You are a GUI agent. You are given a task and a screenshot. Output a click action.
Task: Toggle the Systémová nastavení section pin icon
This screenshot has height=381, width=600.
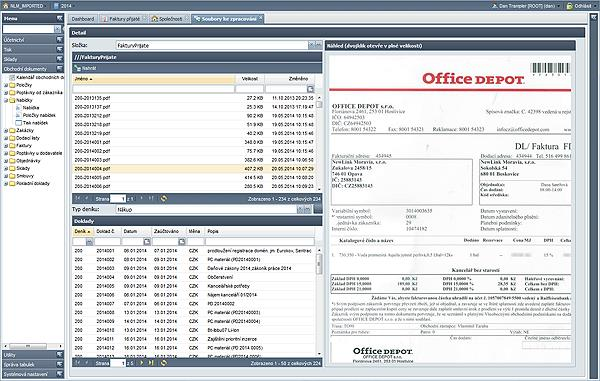(60, 374)
